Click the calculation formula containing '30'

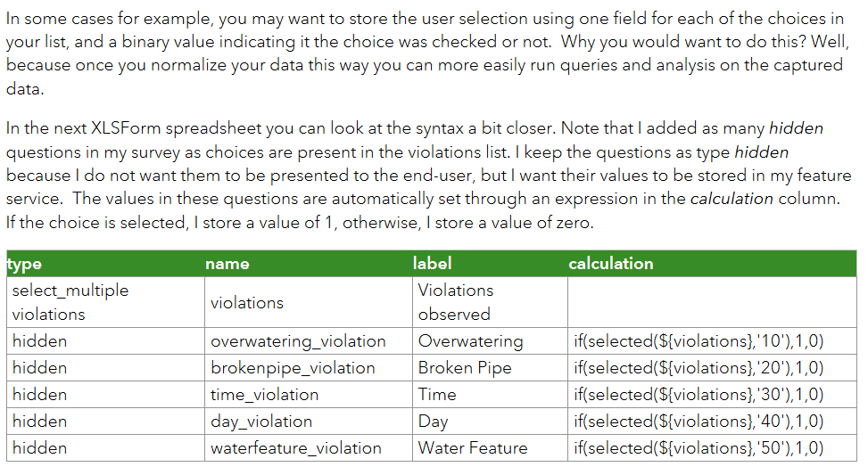click(x=712, y=394)
